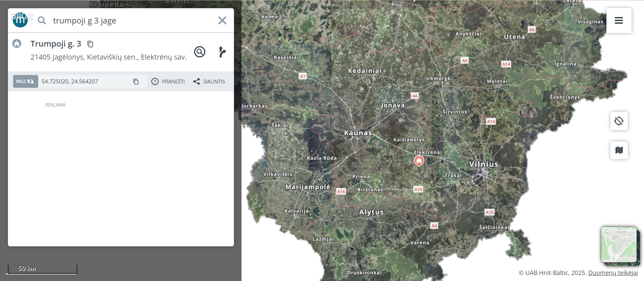This screenshot has width=644, height=281.
Task: Search nearby using the circled magnifier icon
Action: coord(200,52)
